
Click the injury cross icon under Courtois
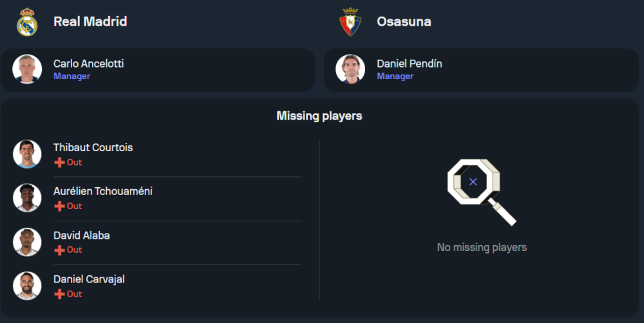point(59,163)
